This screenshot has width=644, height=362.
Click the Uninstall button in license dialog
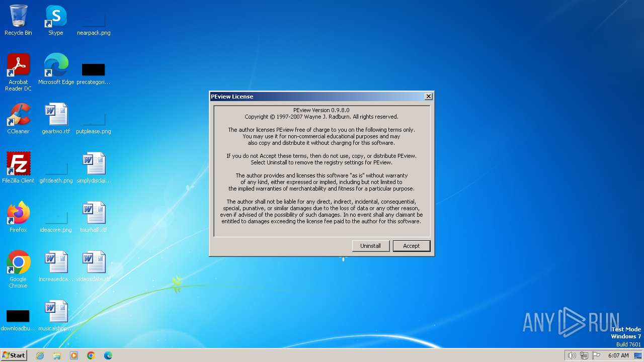(370, 246)
